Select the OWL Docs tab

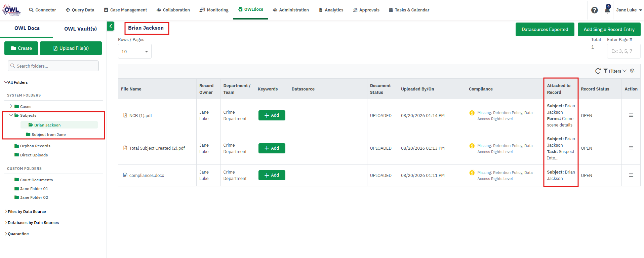(27, 28)
